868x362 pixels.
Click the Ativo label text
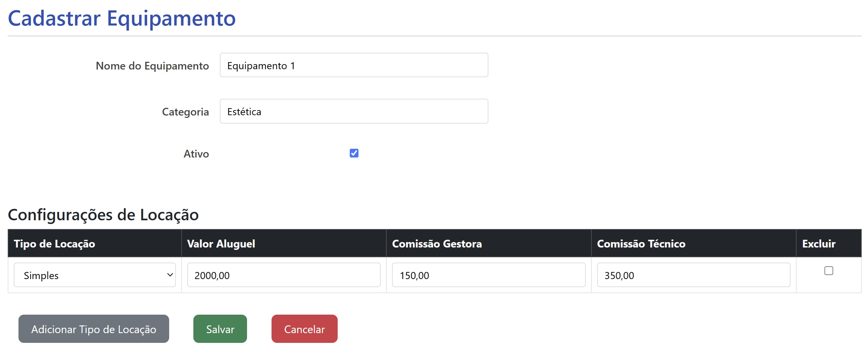[x=196, y=154]
